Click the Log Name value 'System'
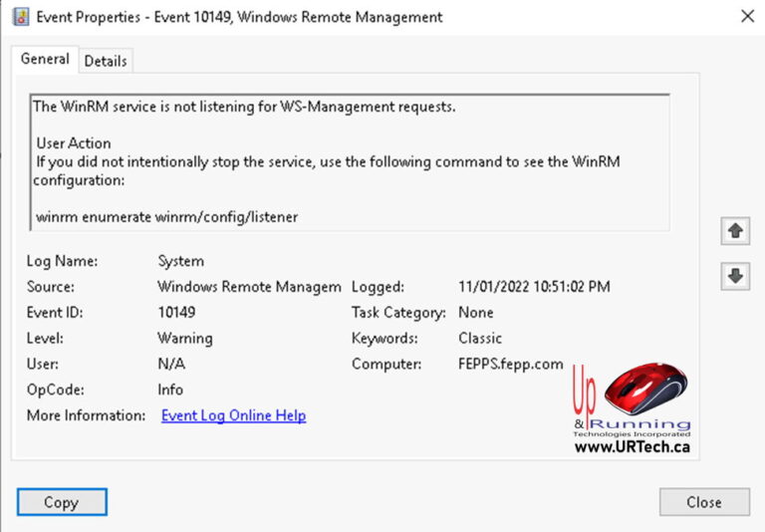The image size is (765, 532). tap(180, 261)
